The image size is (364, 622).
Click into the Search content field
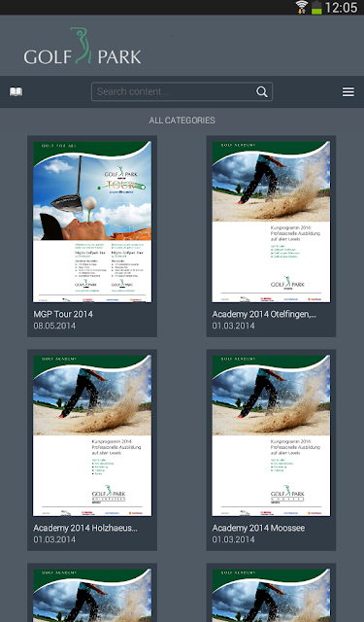(x=182, y=91)
